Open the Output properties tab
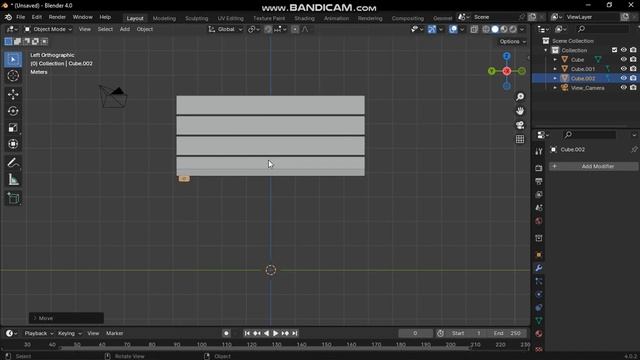The height and width of the screenshot is (360, 640). [x=539, y=181]
